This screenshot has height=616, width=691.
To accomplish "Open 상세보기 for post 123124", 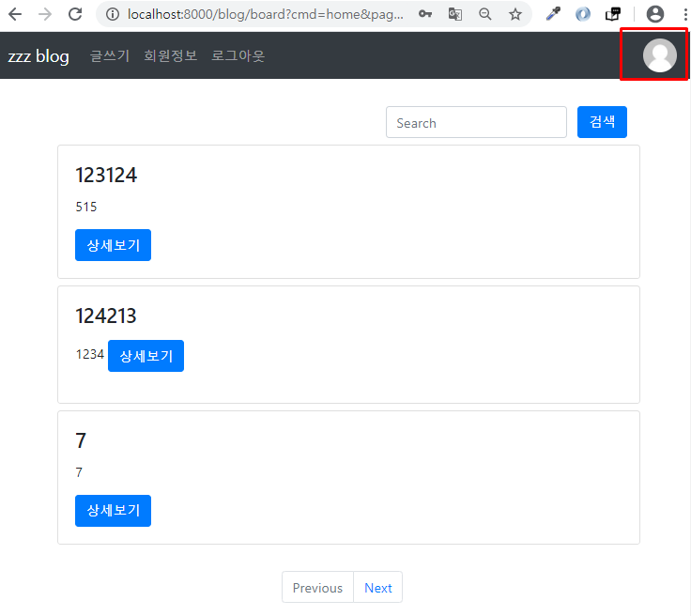I will click(113, 245).
